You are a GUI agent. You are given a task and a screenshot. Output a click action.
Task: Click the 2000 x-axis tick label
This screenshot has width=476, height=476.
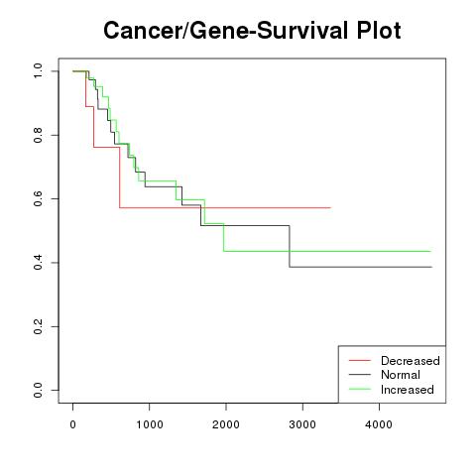pos(226,424)
